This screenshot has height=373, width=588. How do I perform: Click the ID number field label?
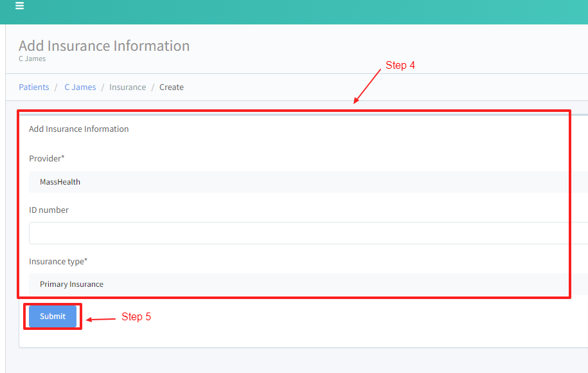[x=49, y=210]
